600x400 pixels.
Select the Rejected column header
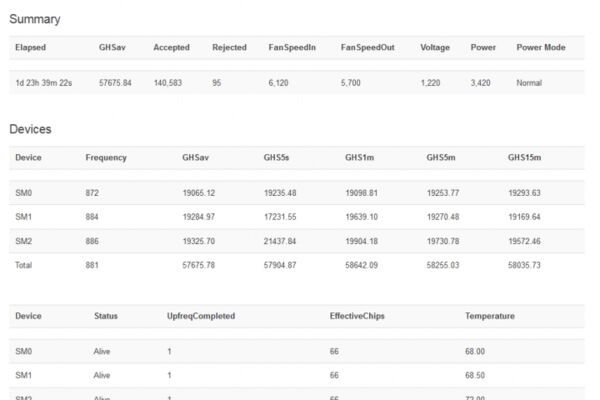[x=230, y=47]
